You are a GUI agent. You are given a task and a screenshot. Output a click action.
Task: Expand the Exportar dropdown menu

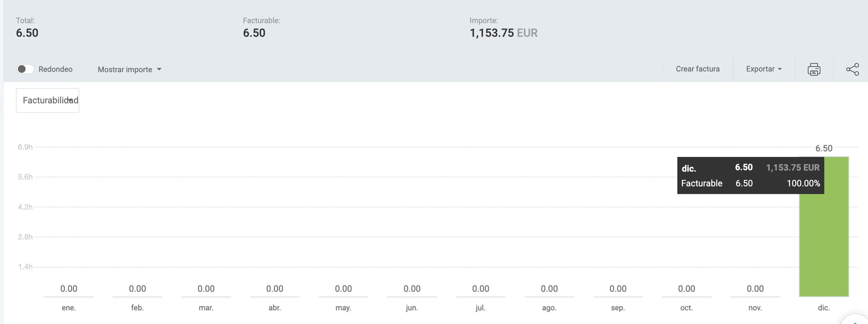[764, 69]
